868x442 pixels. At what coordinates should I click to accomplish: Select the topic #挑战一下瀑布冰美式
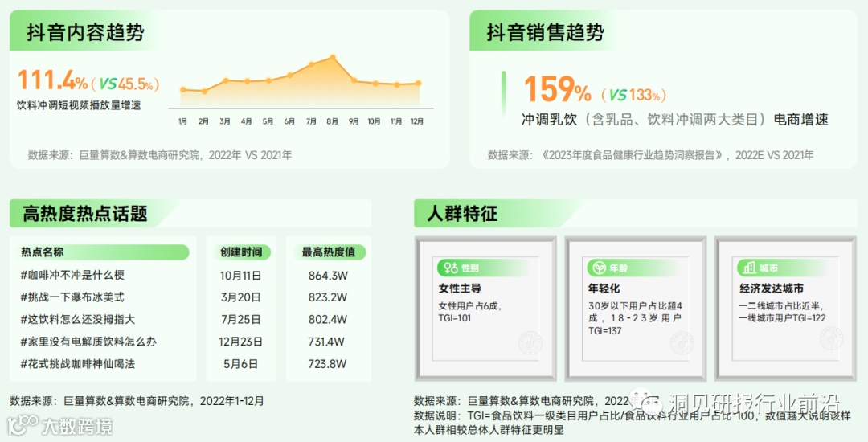click(72, 297)
